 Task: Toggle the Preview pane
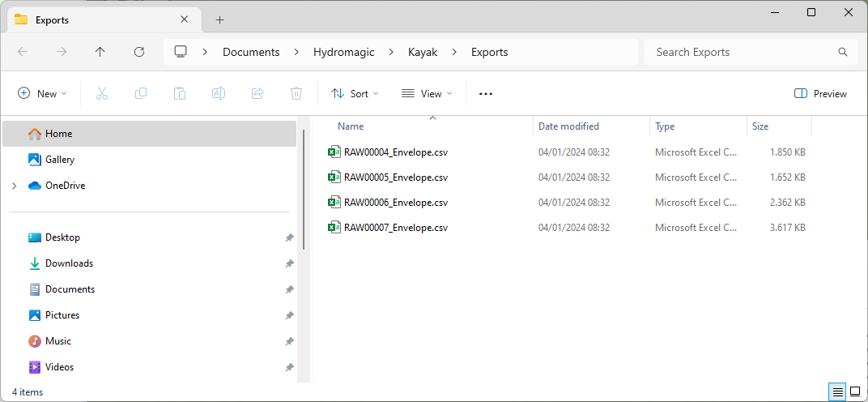pos(820,94)
